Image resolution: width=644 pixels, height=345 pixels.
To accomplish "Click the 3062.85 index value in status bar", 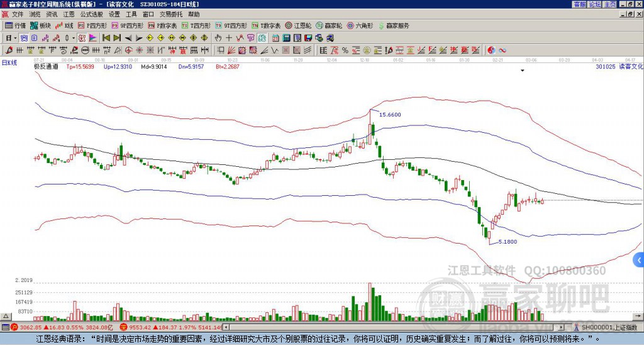I will tap(31, 327).
